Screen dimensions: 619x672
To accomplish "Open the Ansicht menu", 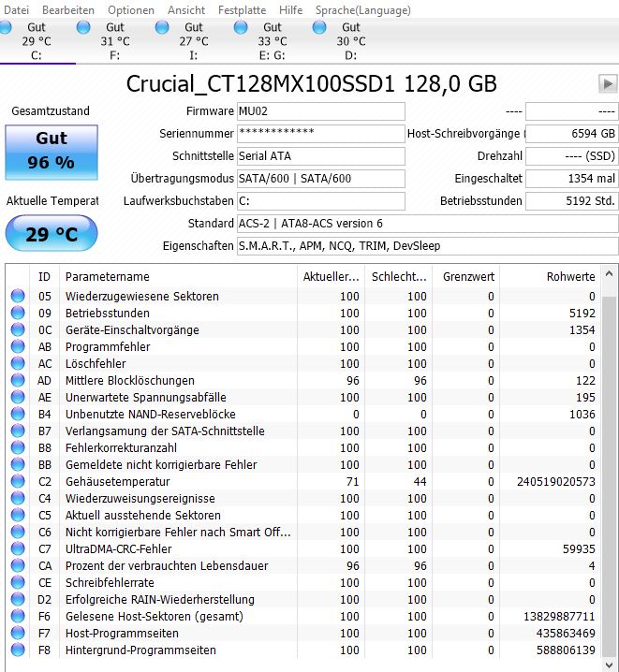I will point(186,10).
